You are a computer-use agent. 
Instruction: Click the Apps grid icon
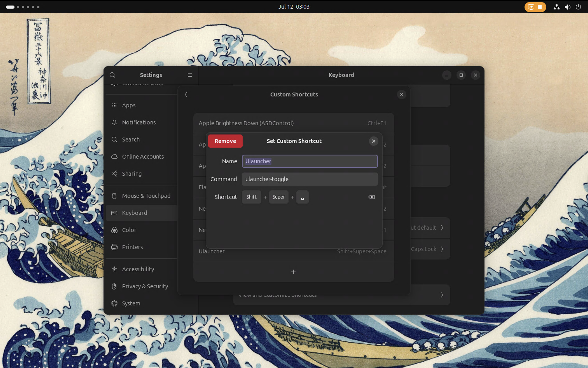click(x=114, y=105)
